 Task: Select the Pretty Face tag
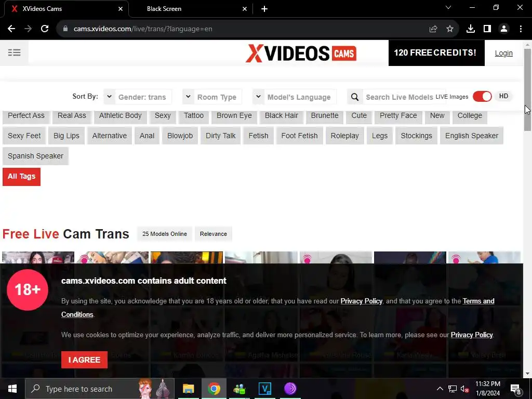coord(398,116)
